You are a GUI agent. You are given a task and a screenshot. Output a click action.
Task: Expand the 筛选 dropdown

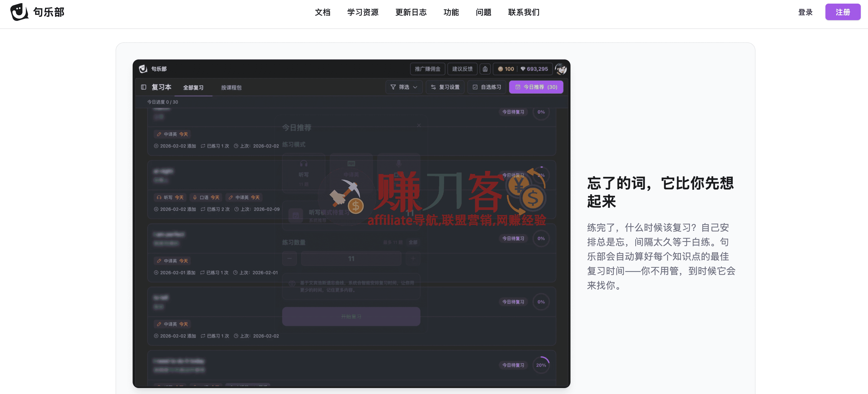tap(415, 87)
